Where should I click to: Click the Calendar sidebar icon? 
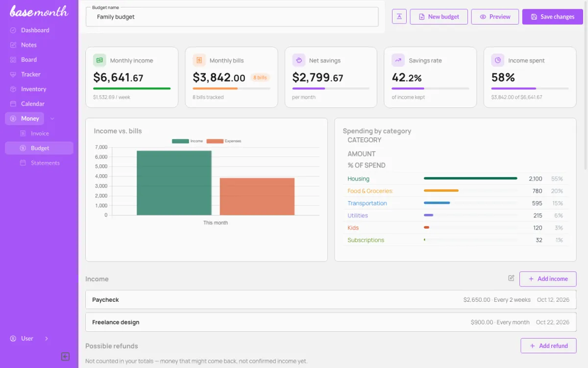[x=13, y=104]
